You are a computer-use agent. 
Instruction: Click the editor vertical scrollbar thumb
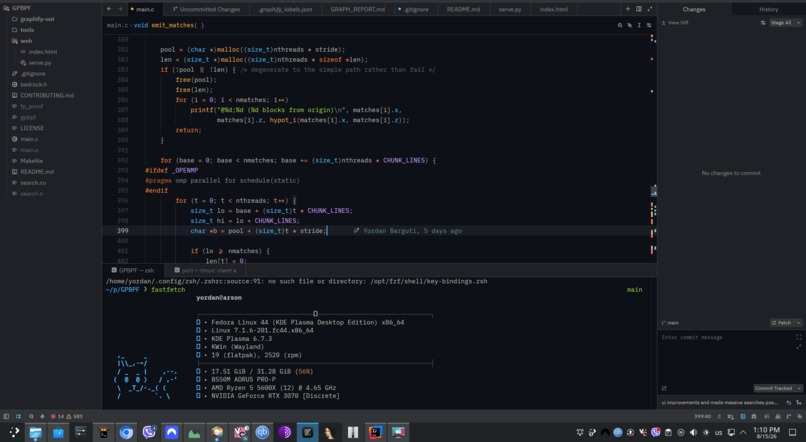[x=654, y=191]
